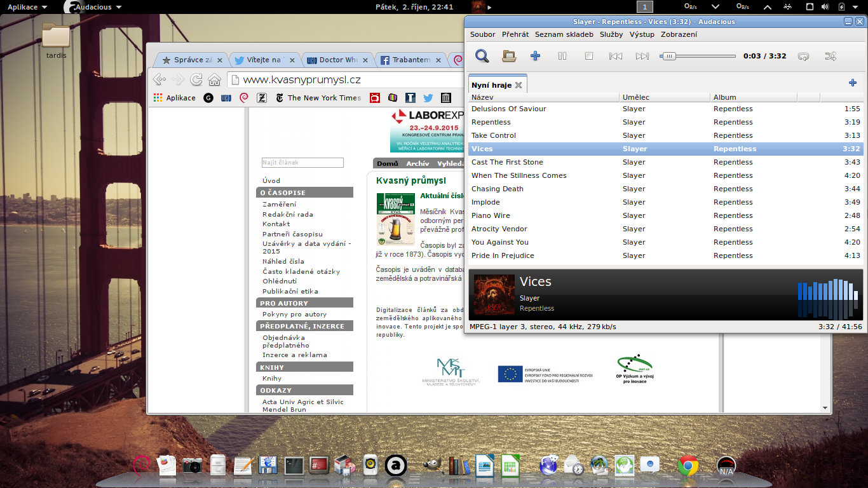Click the Repentless album cover thumbnail
Screen dimensions: 868x488
(494, 295)
